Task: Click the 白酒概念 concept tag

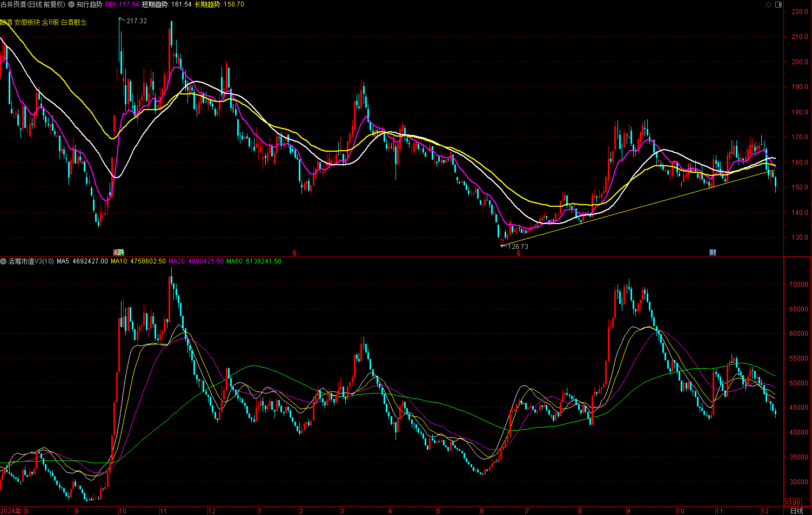Action: tap(74, 22)
